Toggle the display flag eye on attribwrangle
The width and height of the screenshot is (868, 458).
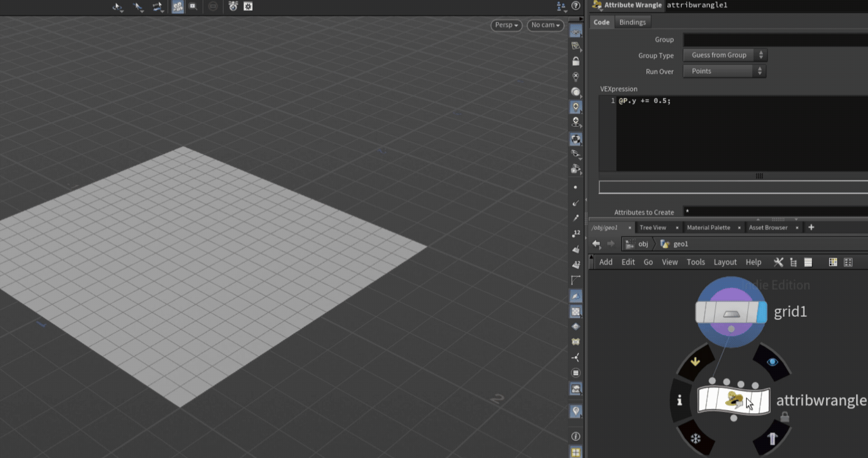pos(772,362)
